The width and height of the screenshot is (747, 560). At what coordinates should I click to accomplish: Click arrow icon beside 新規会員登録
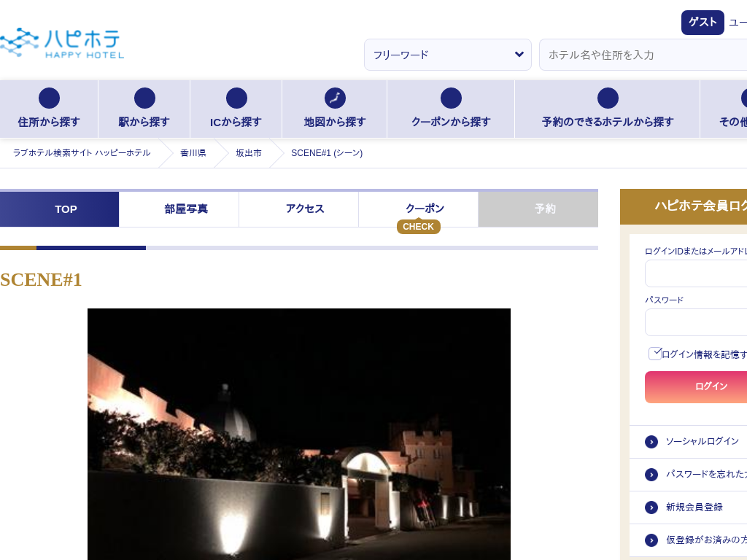[x=651, y=507]
